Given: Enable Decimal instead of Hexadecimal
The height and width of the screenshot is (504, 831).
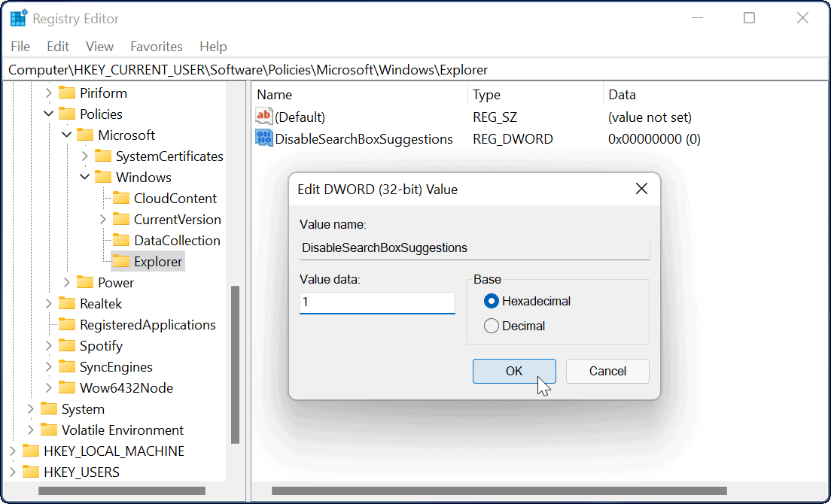Looking at the screenshot, I should (x=492, y=326).
